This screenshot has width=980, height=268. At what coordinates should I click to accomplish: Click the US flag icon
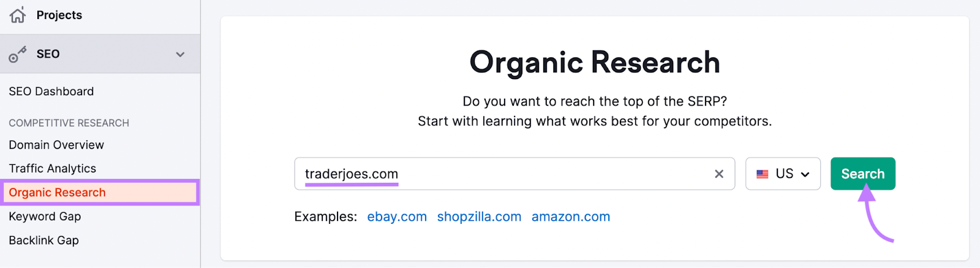pyautogui.click(x=763, y=174)
